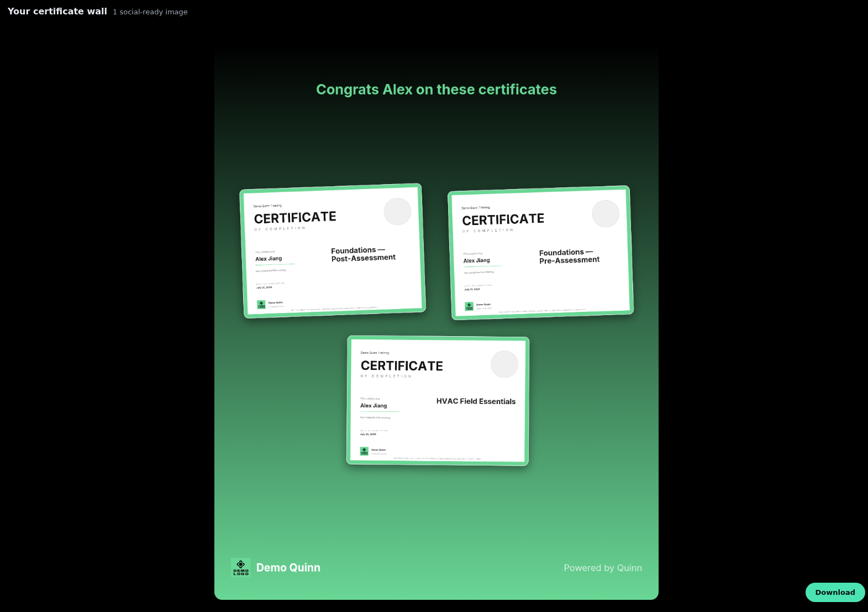868x612 pixels.
Task: Click the small logo on Post-Assessment certificate
Action: coord(261,305)
